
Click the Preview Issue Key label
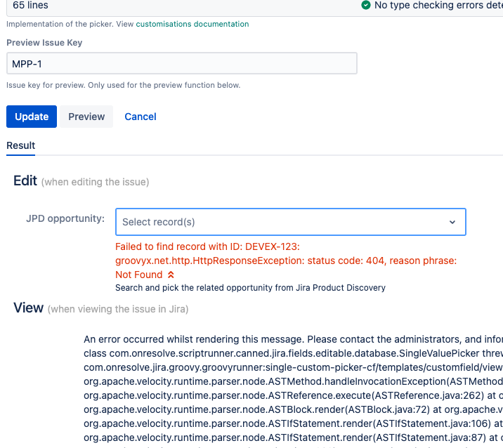point(44,43)
